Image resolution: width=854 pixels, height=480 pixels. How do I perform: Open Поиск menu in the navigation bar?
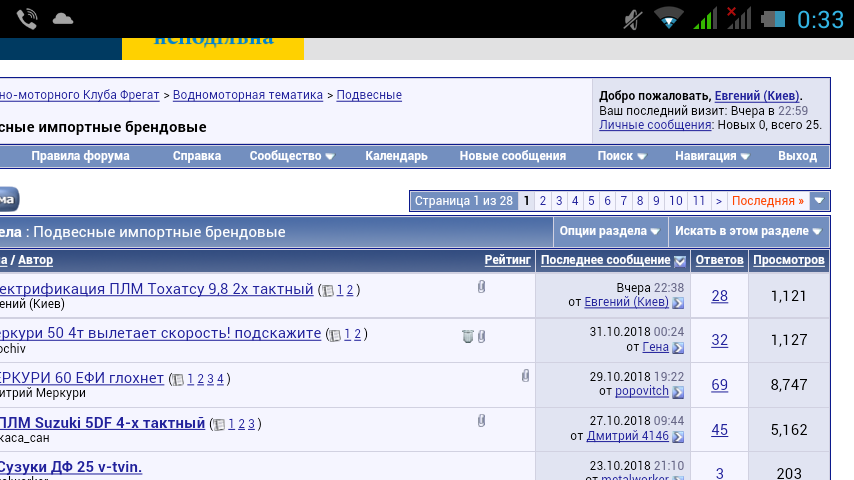pyautogui.click(x=621, y=156)
